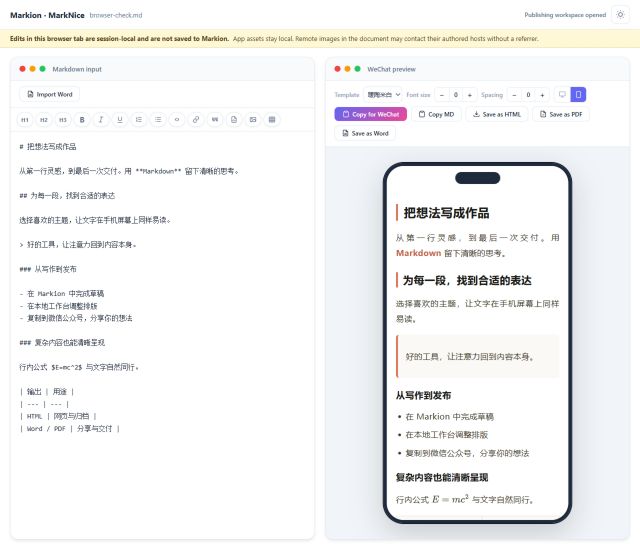640x548 pixels.
Task: Toggle the light/dark theme sun icon
Action: [620, 15]
